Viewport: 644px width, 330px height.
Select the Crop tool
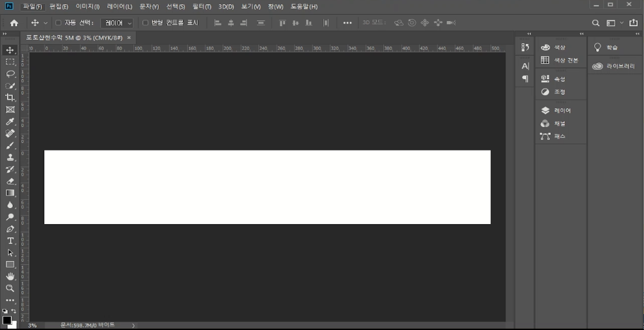[x=10, y=98]
